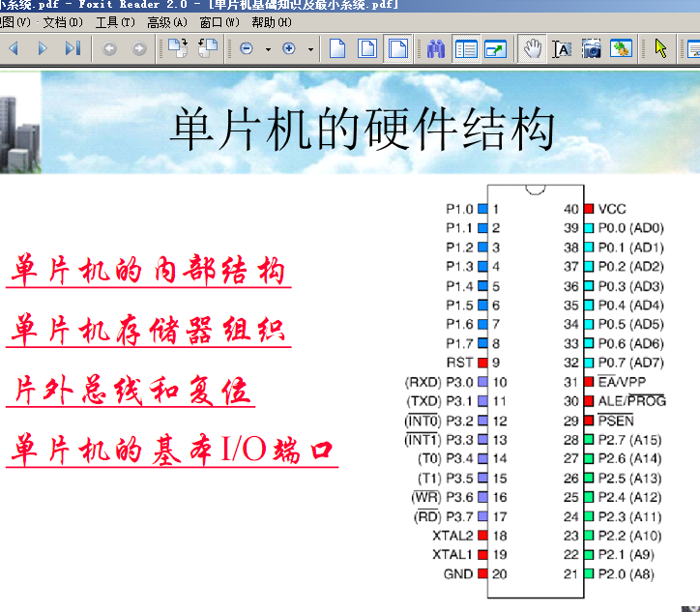This screenshot has width=700, height=612.
Task: Click the zoom out minus button
Action: tap(247, 48)
